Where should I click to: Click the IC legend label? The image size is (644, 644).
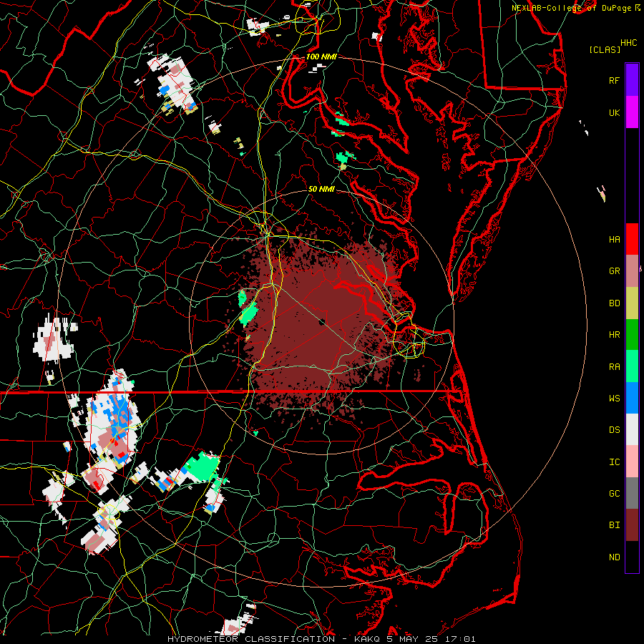614,462
